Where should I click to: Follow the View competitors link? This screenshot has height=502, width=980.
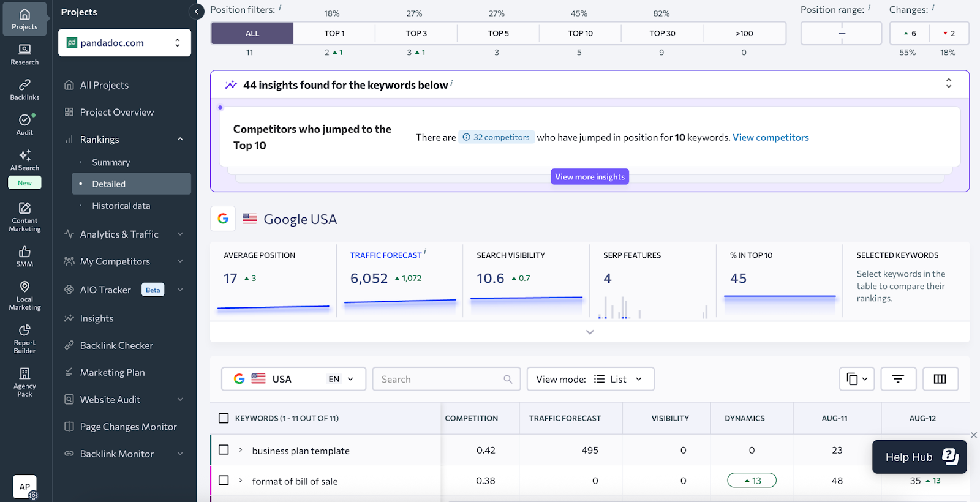tap(771, 137)
